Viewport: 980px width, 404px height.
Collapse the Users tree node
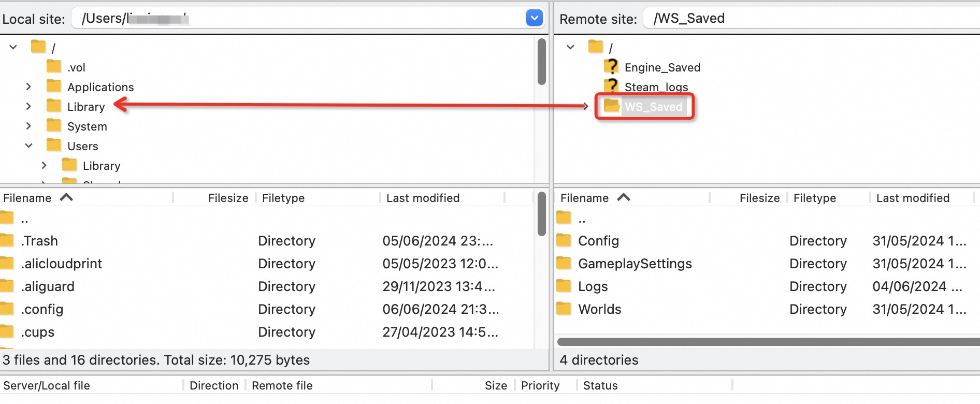pyautogui.click(x=28, y=146)
